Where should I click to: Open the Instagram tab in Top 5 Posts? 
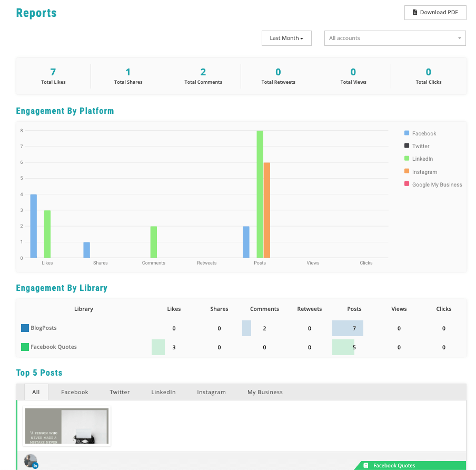[211, 392]
